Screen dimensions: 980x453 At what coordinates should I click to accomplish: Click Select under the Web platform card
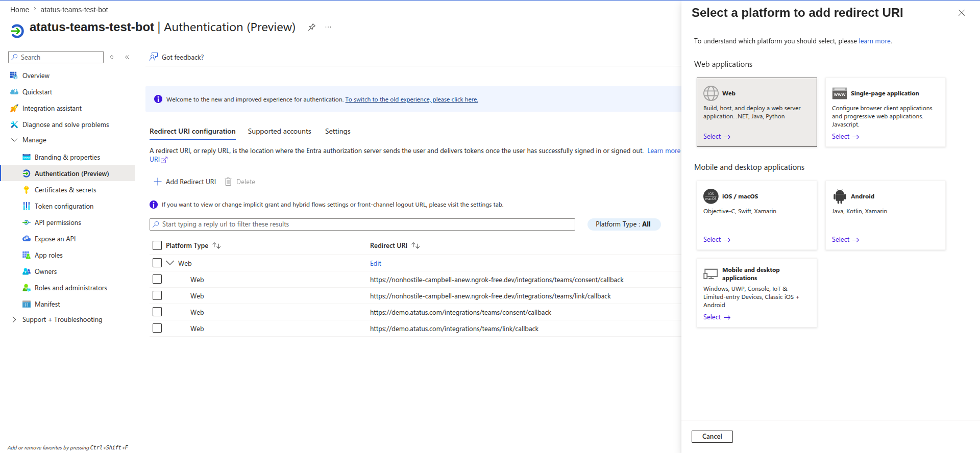[x=717, y=136]
